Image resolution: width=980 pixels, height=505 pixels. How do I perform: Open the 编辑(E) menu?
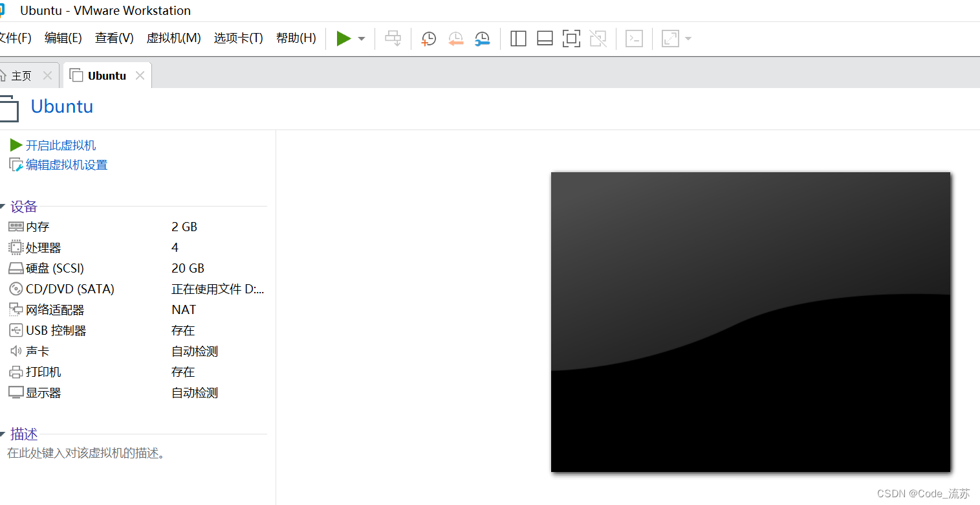pyautogui.click(x=63, y=38)
